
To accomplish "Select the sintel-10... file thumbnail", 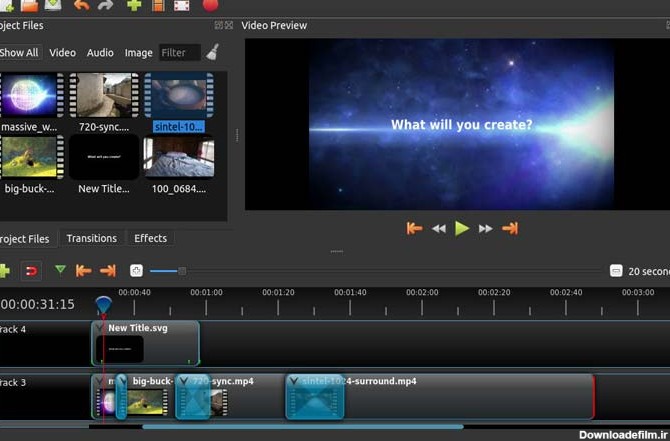I will (x=179, y=95).
